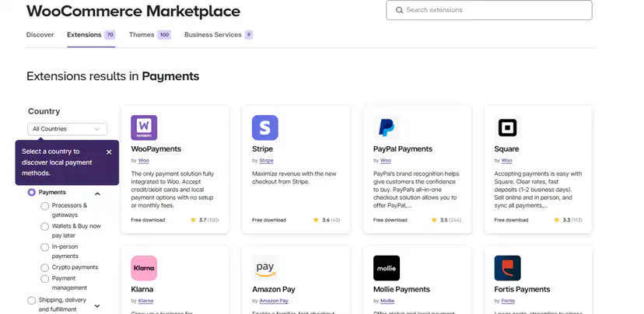Open the PayPal Payments extension title
This screenshot has height=314, width=644.
coord(403,149)
